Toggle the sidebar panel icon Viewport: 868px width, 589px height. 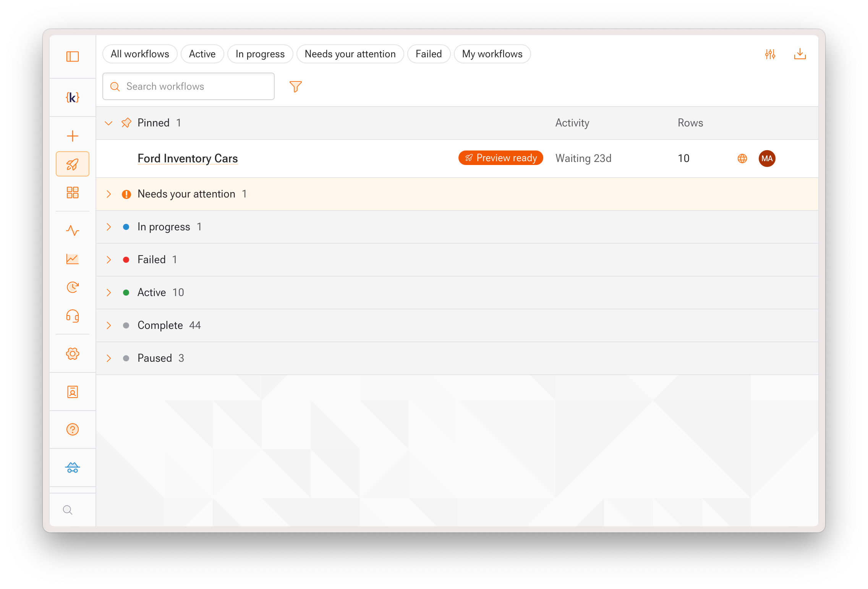tap(72, 57)
